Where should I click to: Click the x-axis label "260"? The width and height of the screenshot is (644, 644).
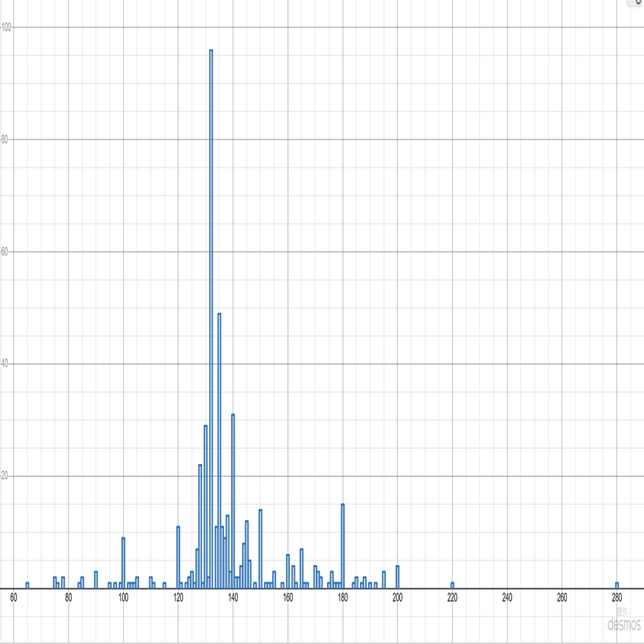click(562, 598)
